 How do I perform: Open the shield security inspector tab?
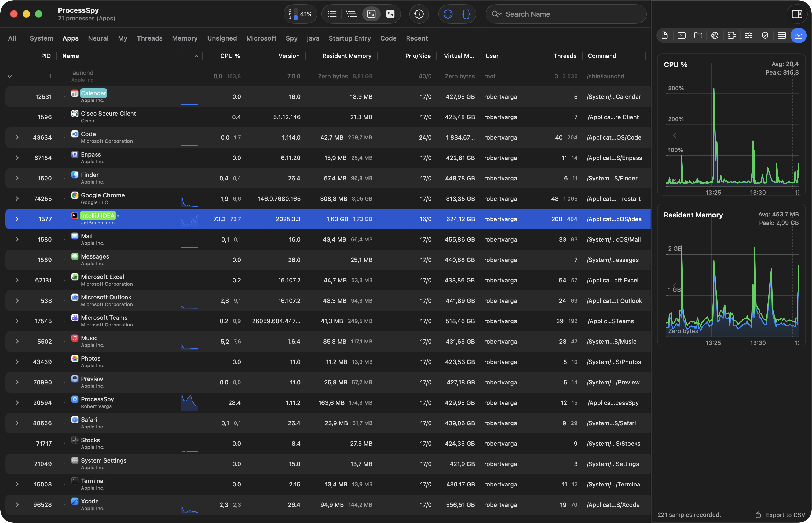[765, 35]
